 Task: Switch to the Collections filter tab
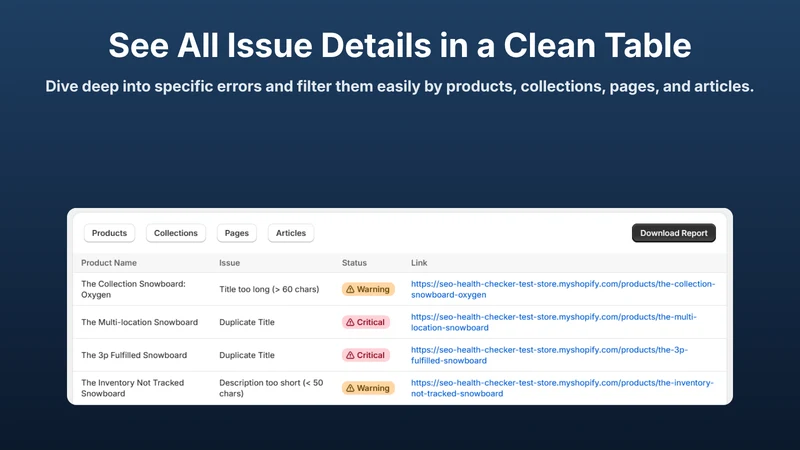176,233
